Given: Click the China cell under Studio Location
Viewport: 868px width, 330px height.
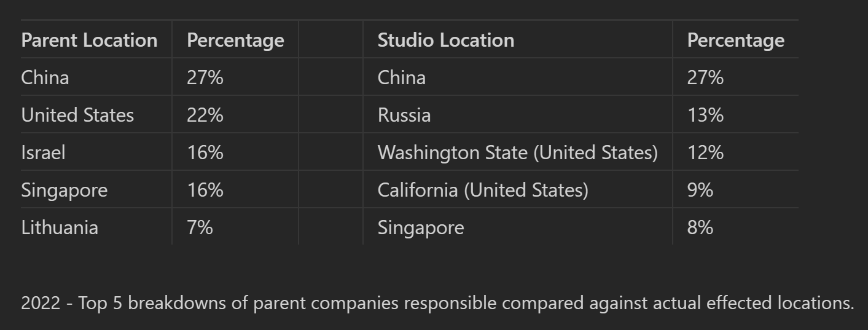Looking at the screenshot, I should [x=401, y=77].
